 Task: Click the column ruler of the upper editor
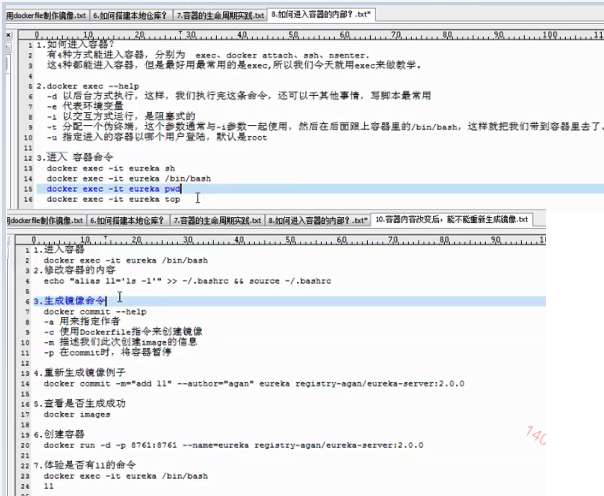(311, 35)
